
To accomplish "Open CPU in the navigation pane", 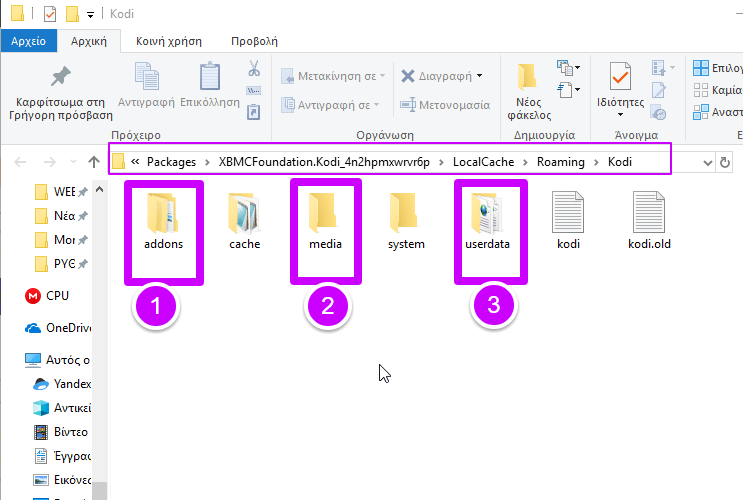I will 47,296.
